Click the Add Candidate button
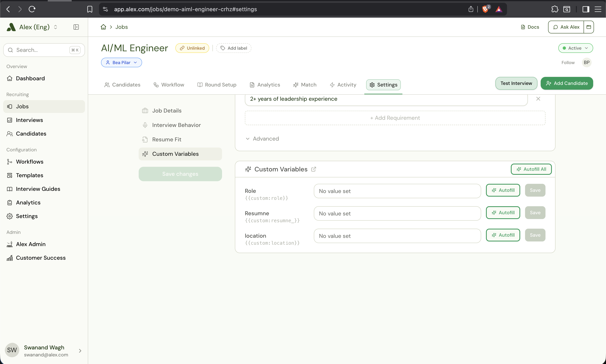This screenshot has width=606, height=364. [567, 83]
